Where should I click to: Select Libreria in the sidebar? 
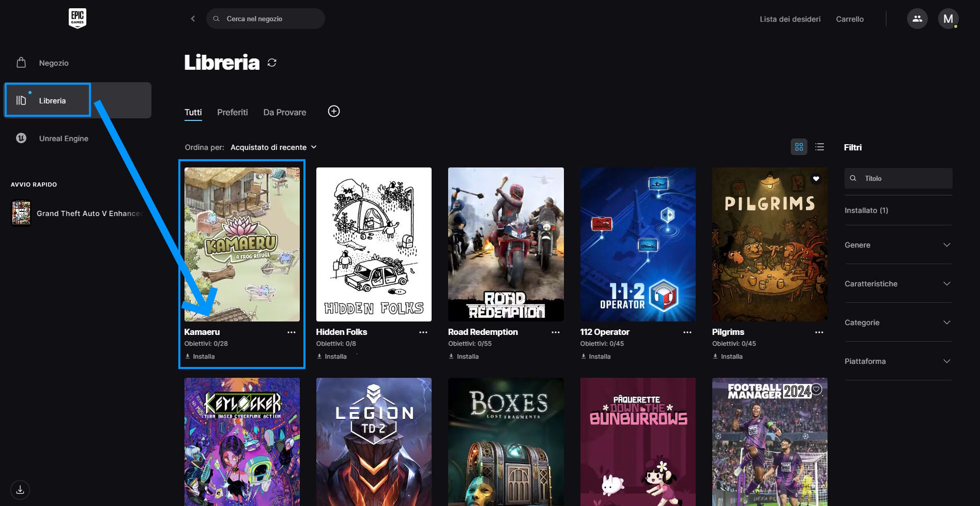click(x=78, y=100)
